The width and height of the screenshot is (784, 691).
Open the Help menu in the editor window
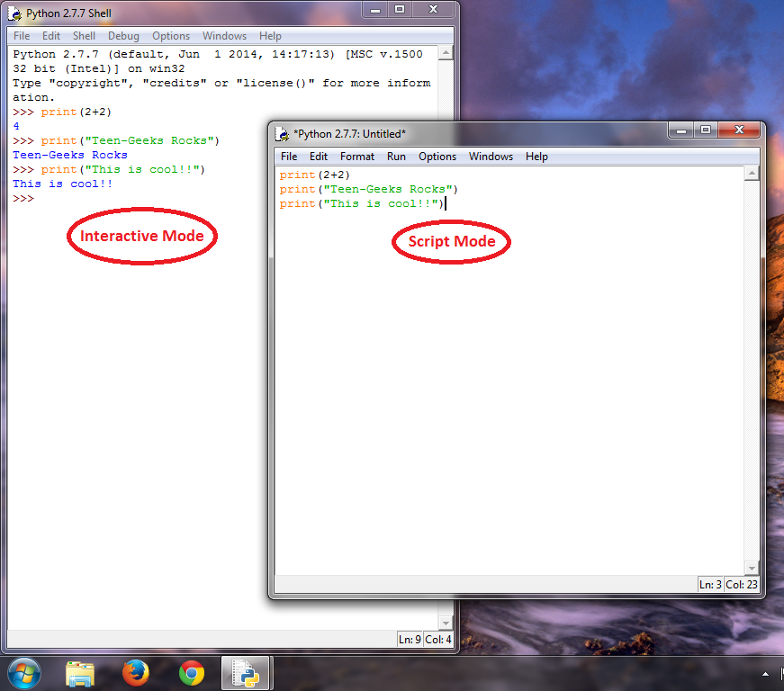click(x=536, y=156)
